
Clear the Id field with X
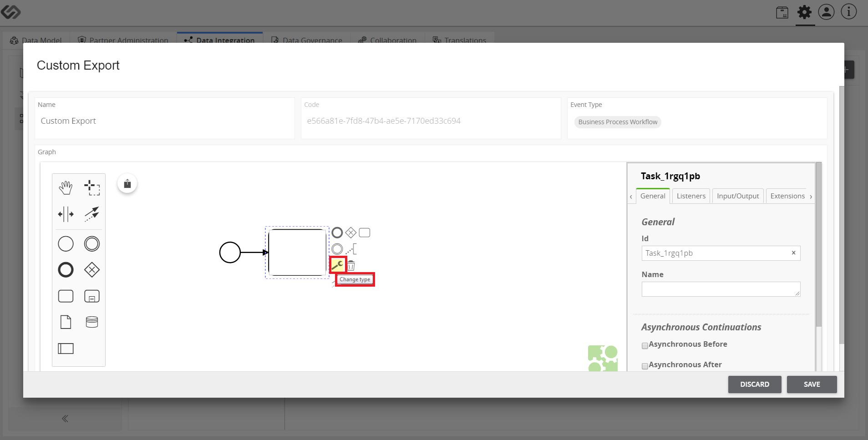click(793, 253)
